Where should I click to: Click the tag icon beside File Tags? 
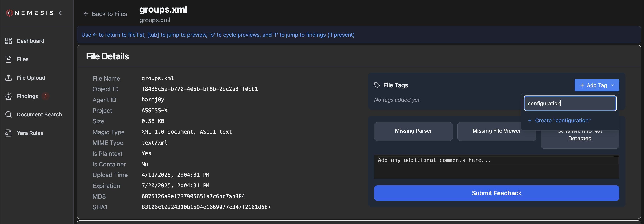(x=377, y=85)
